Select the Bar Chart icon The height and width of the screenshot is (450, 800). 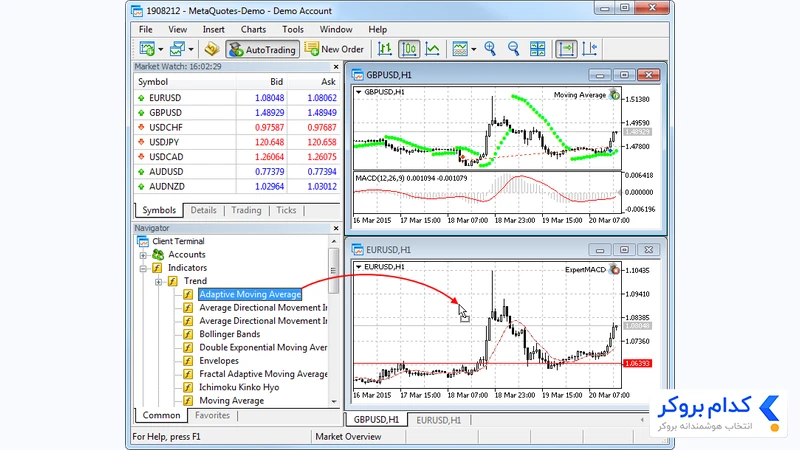coord(385,49)
